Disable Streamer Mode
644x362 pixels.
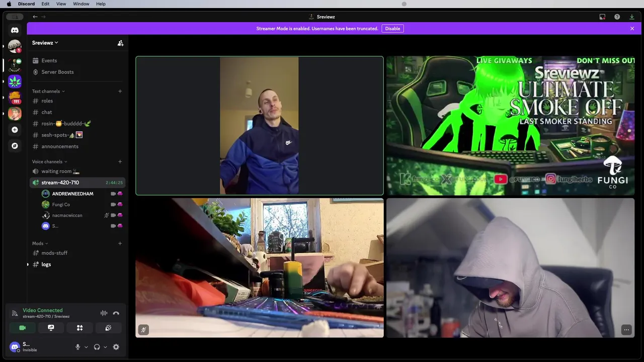[392, 29]
